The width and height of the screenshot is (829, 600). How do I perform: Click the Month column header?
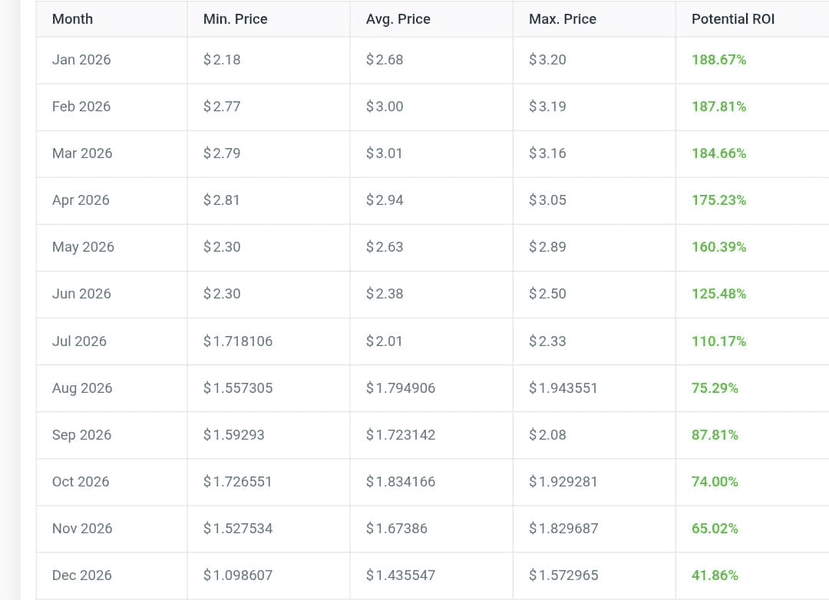coord(72,19)
